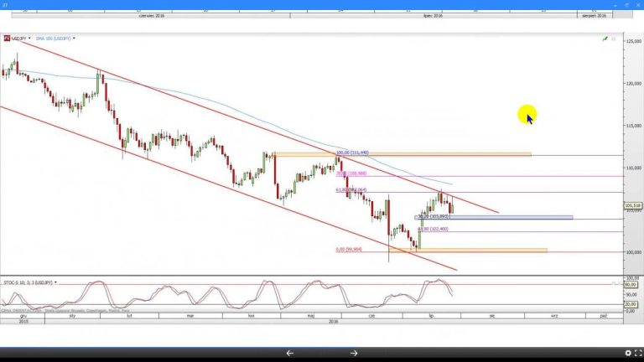Click the 'cze' month label on time axis
Screen dimensions: 644x362
(x=371, y=316)
